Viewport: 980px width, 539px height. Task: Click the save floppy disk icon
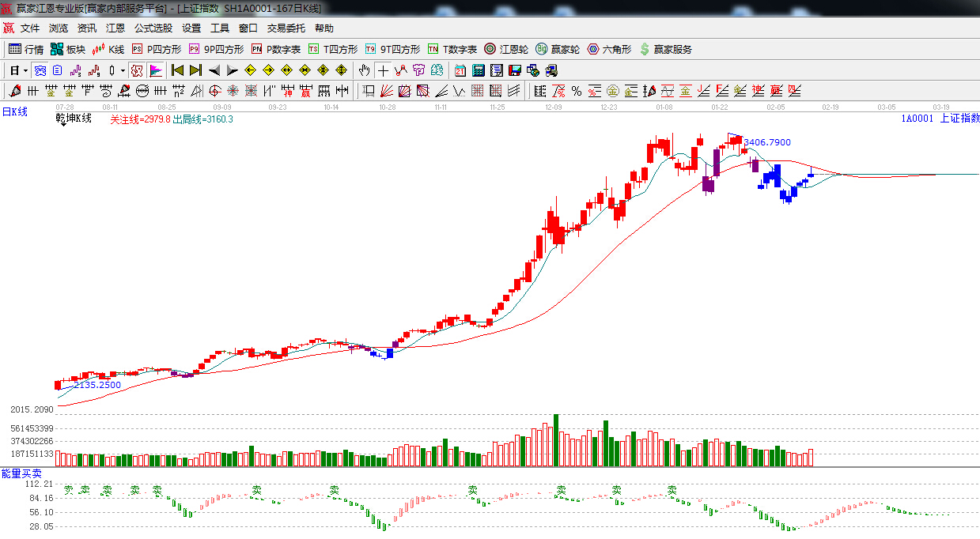[515, 70]
